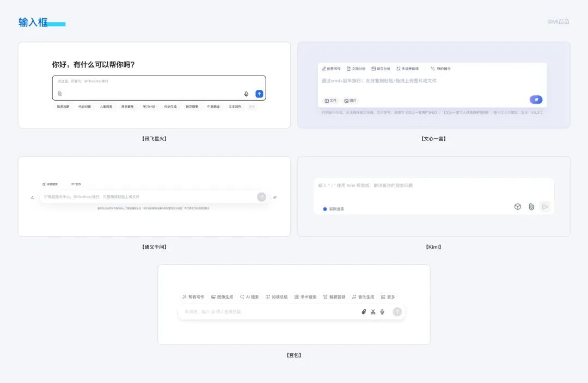Select the 中英翻译 suggestion chip
Screen dimensions: 588x383
point(213,107)
